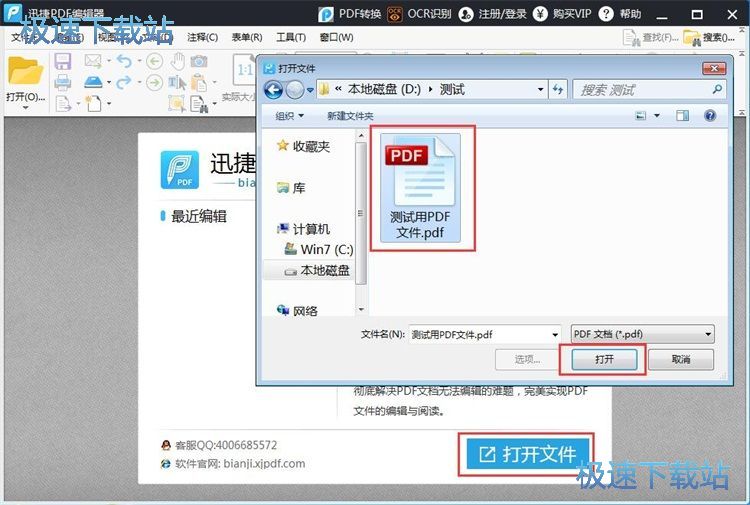The width and height of the screenshot is (750, 505).
Task: Click the New Document icon with star
Action: click(93, 103)
